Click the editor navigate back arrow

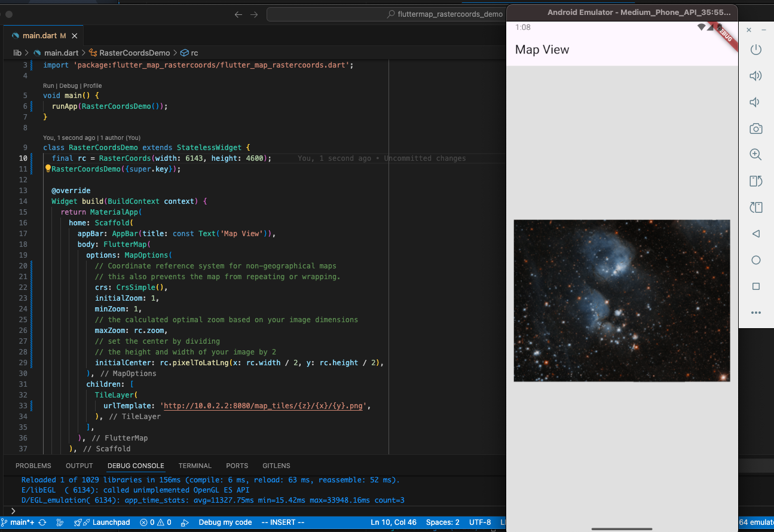coord(238,14)
